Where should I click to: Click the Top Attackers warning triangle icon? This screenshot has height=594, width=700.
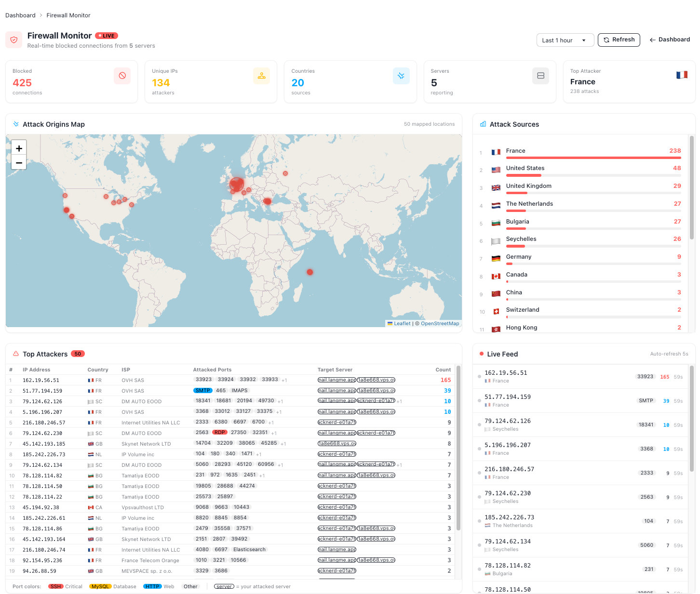coord(16,354)
